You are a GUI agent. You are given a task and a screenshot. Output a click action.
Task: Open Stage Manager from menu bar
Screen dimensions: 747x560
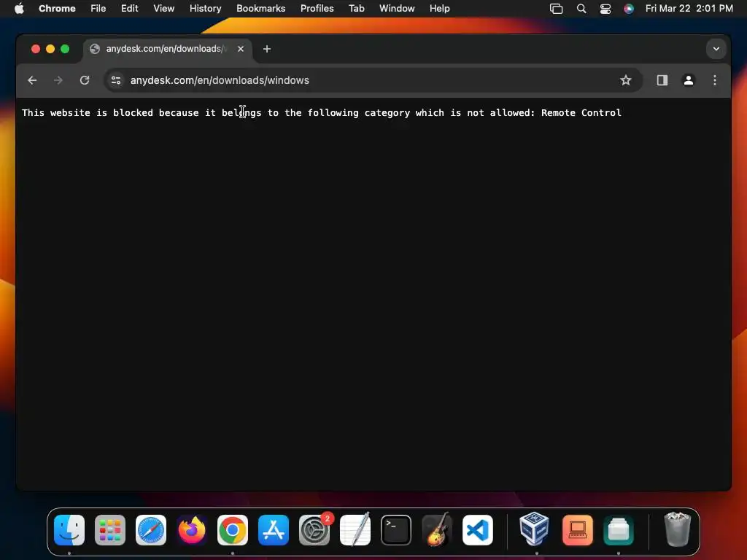(x=556, y=9)
